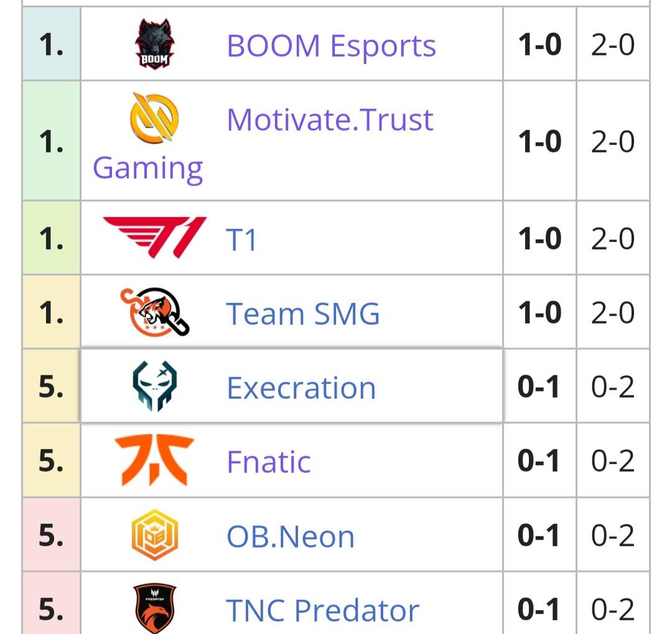672x634 pixels.
Task: Click the orange Fnatic logo
Action: tap(154, 460)
